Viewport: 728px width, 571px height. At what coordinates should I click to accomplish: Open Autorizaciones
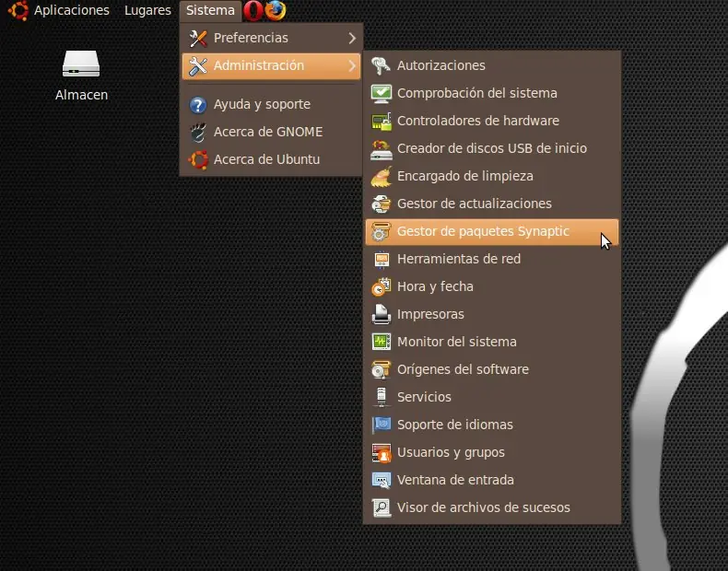pos(492,65)
